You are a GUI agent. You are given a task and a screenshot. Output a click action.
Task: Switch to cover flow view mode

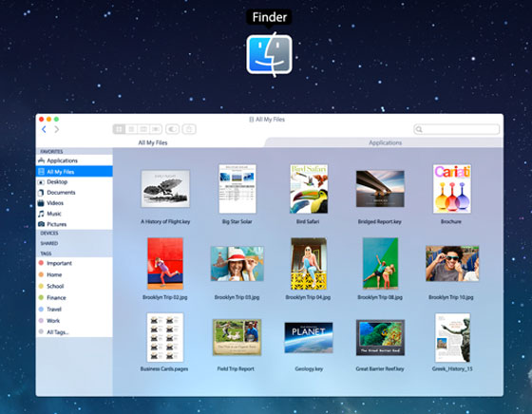pos(156,129)
